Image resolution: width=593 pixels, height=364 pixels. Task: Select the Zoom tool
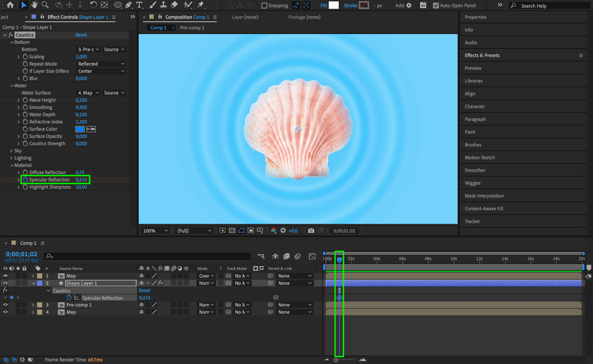pyautogui.click(x=45, y=5)
